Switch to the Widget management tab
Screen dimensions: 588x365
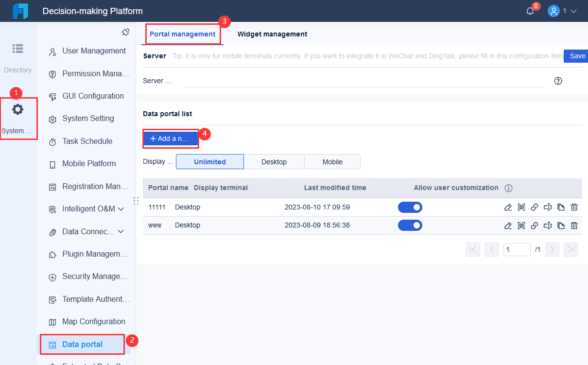tap(272, 34)
